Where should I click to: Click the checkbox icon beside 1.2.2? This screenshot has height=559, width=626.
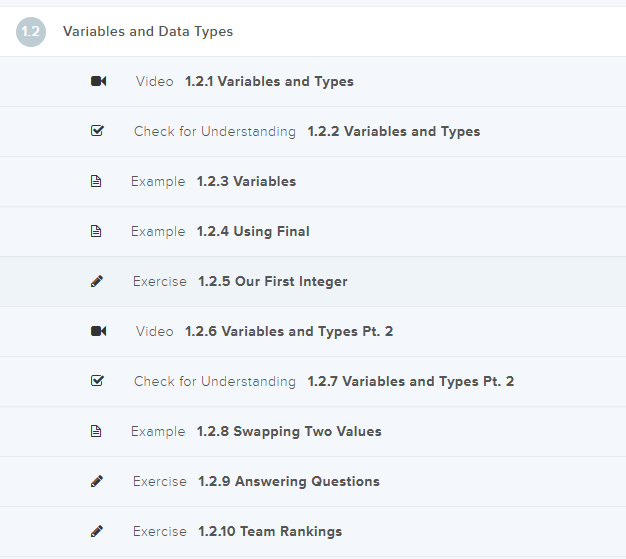[x=97, y=131]
